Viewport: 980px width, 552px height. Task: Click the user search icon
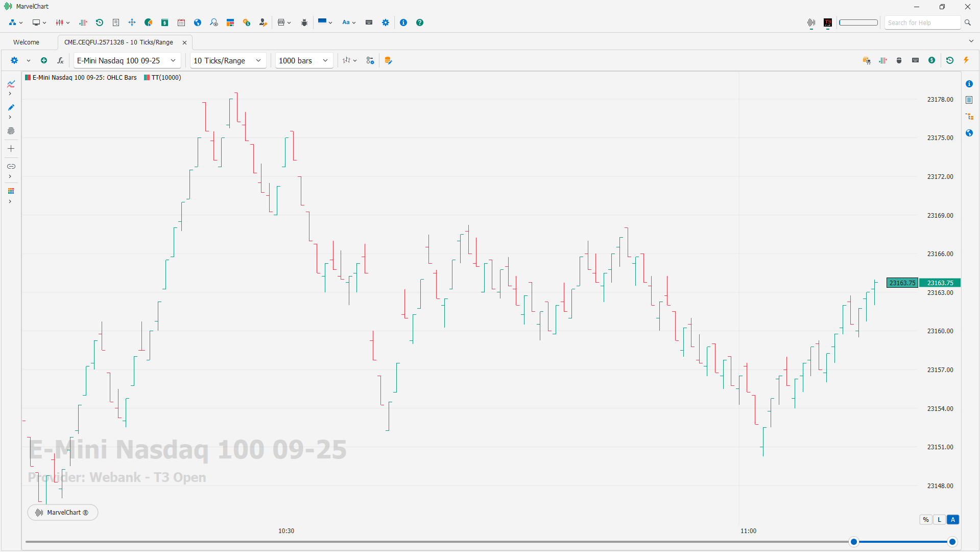(214, 22)
